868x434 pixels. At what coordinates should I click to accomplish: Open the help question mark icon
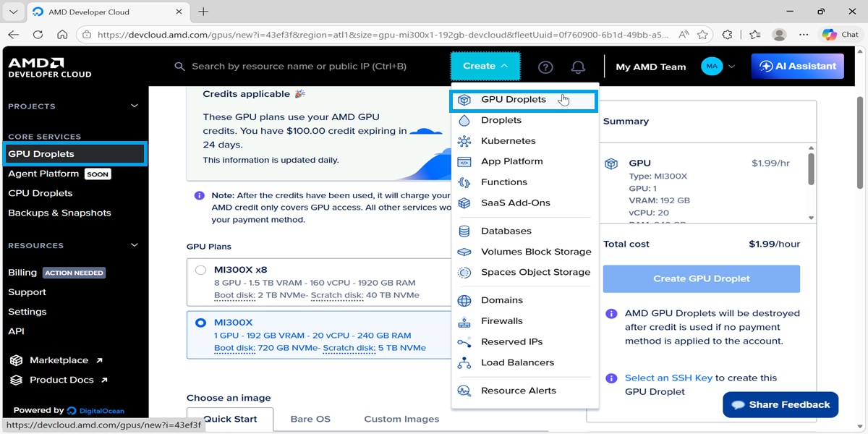click(545, 67)
